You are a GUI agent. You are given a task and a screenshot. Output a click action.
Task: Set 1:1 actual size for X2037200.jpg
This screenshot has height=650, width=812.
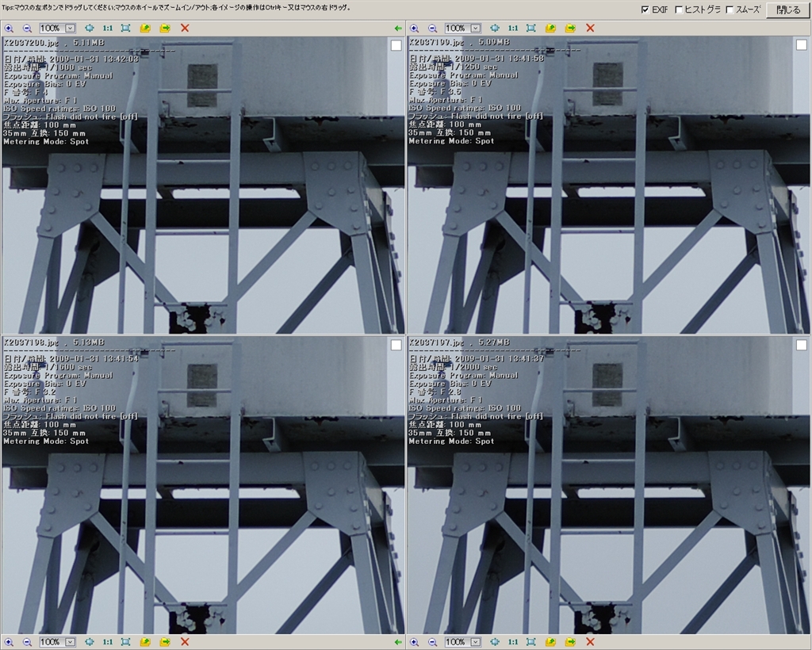pos(107,28)
